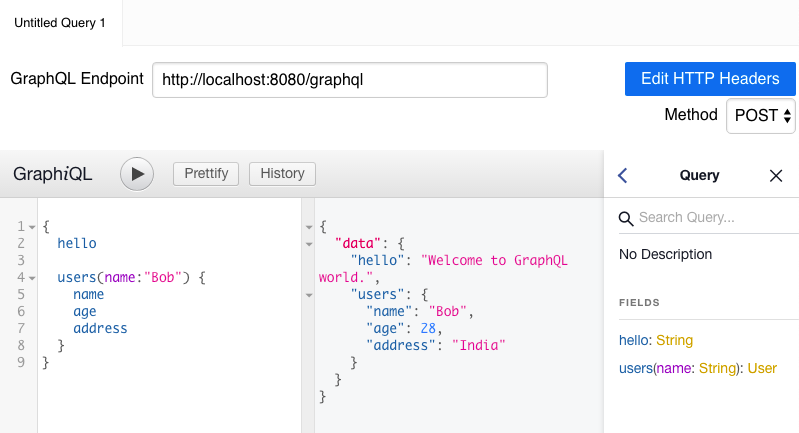Collapse the query block at line 1

[32, 227]
